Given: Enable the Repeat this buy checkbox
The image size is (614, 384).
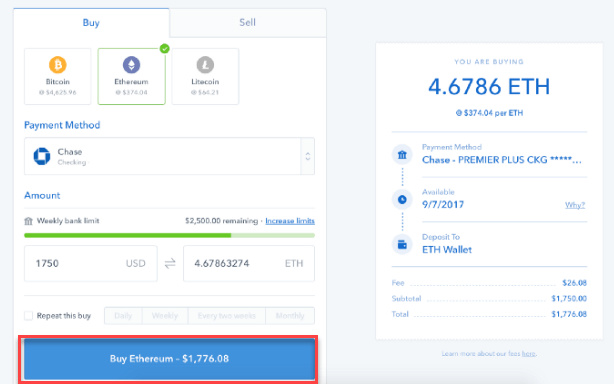Looking at the screenshot, I should point(29,315).
